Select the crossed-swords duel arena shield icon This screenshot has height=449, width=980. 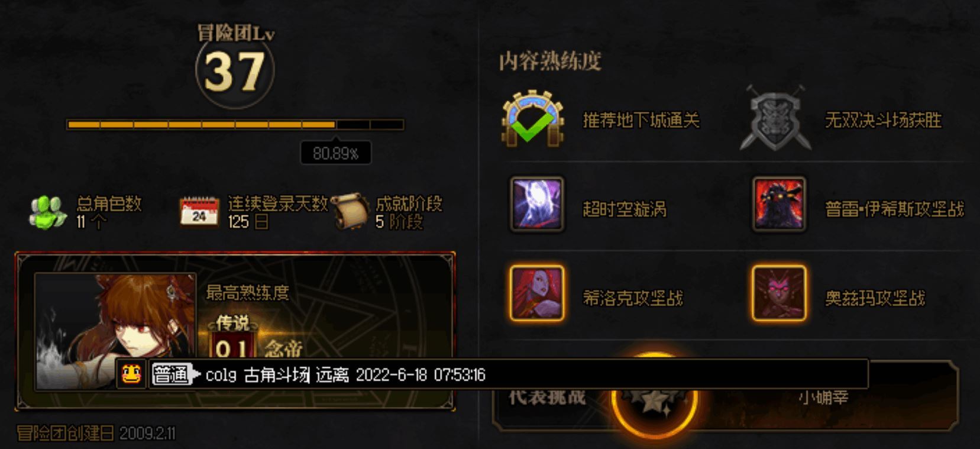click(x=775, y=118)
